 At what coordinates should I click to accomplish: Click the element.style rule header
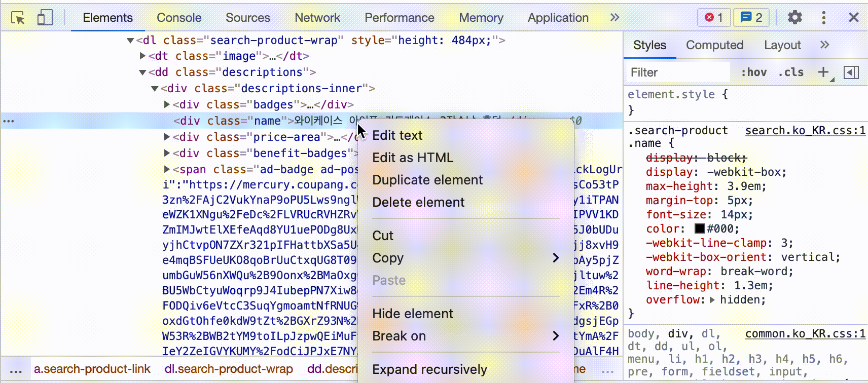[678, 95]
